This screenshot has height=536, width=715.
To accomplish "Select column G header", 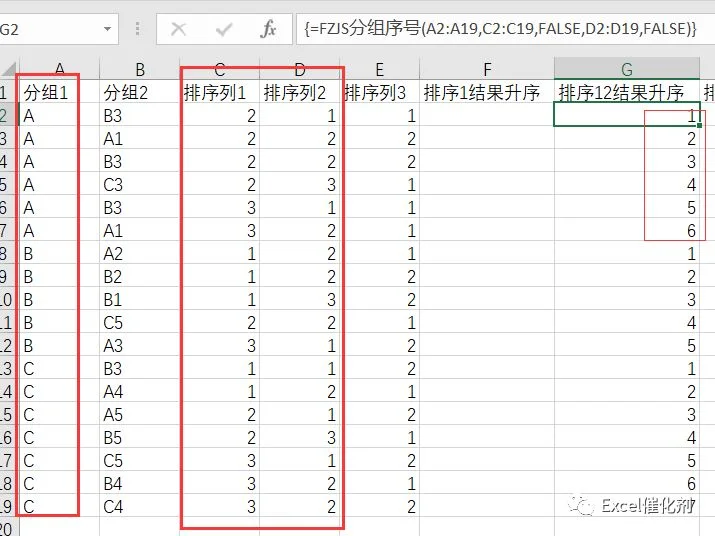I will [627, 69].
